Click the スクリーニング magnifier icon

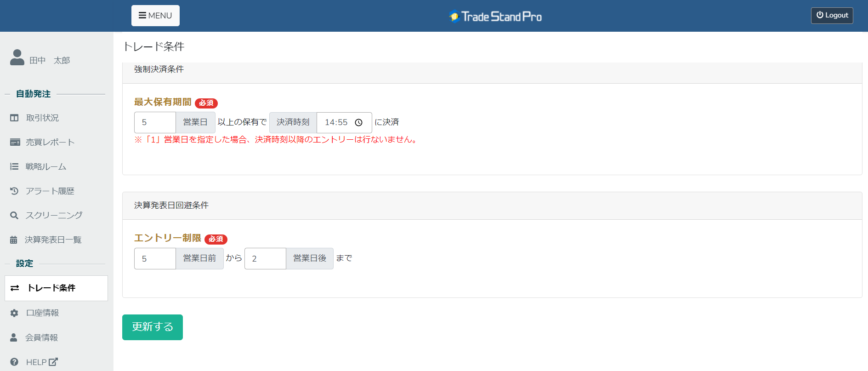[14, 216]
